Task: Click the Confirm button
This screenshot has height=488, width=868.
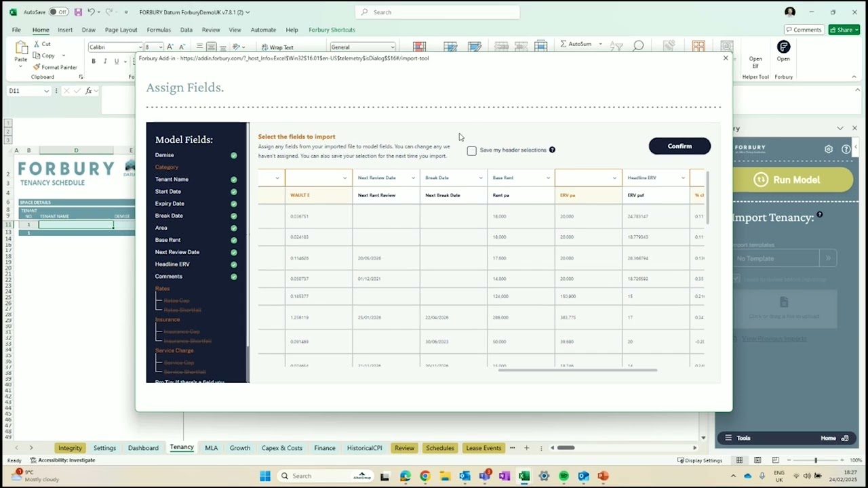Action: coord(679,146)
